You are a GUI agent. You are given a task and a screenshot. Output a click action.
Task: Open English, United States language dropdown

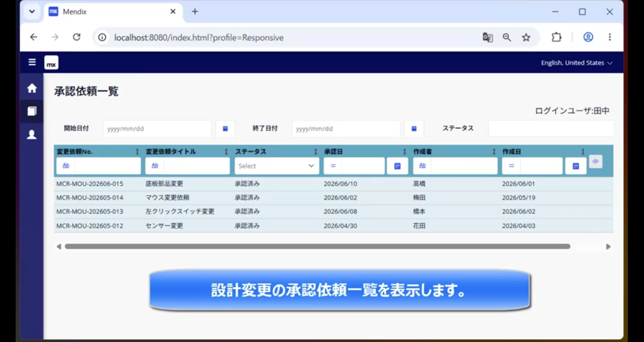pyautogui.click(x=577, y=63)
